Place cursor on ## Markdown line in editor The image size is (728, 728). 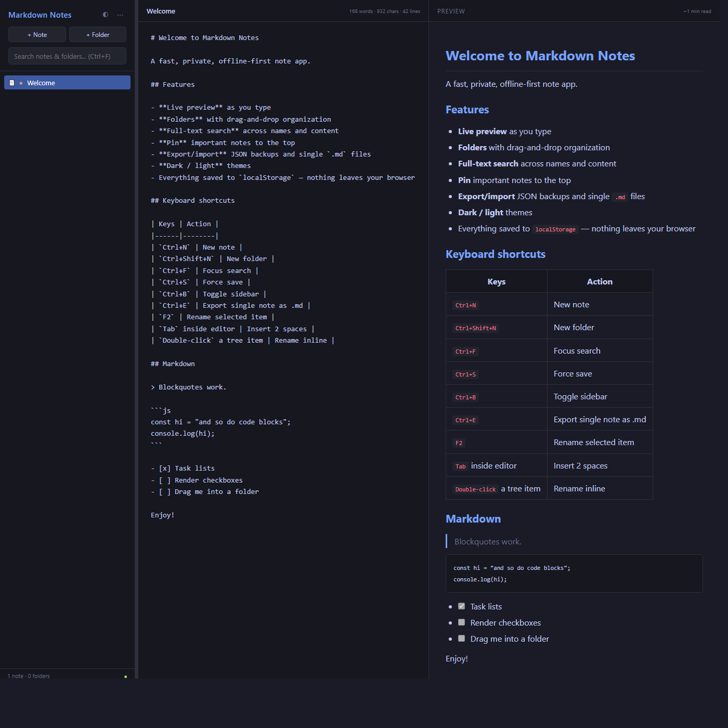pyautogui.click(x=173, y=363)
